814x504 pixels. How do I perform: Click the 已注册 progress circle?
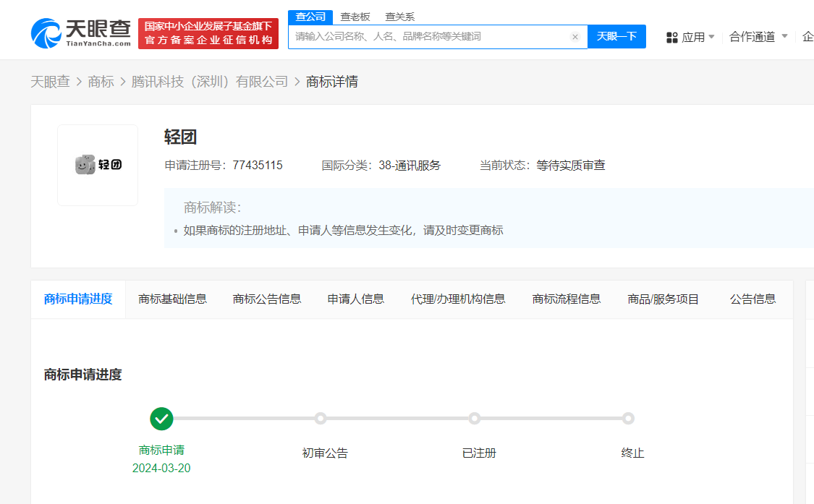coord(474,419)
